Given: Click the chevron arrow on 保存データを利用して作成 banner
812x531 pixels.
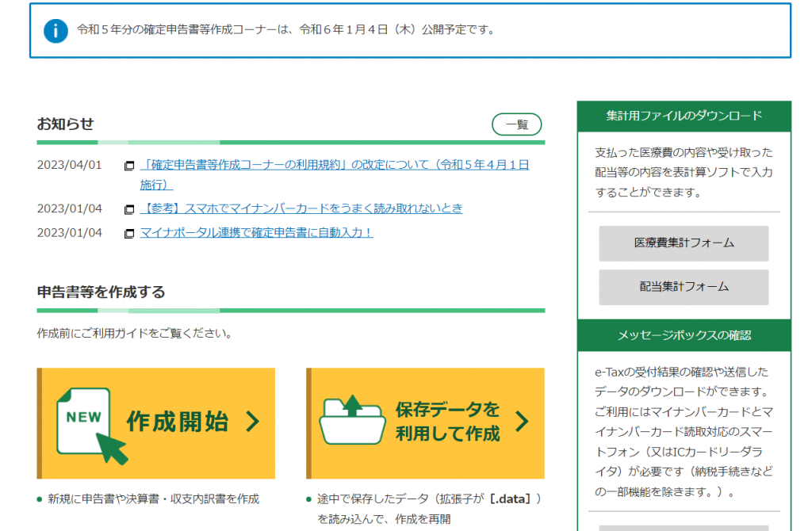Looking at the screenshot, I should tap(521, 422).
